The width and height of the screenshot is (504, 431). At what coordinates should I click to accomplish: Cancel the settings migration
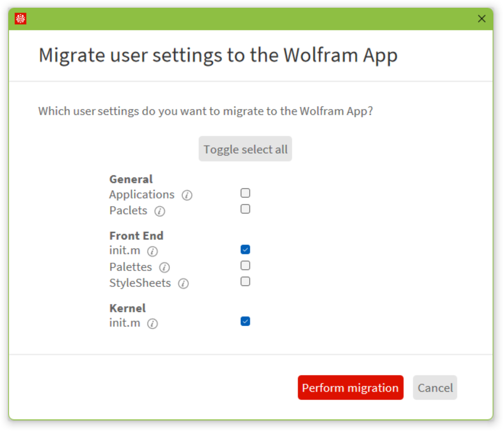(434, 388)
